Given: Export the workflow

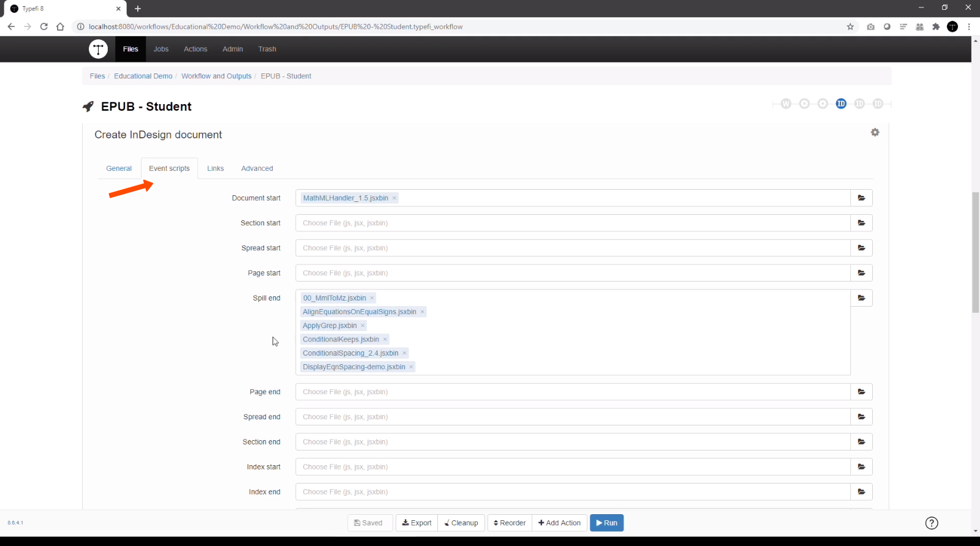Looking at the screenshot, I should pos(417,523).
